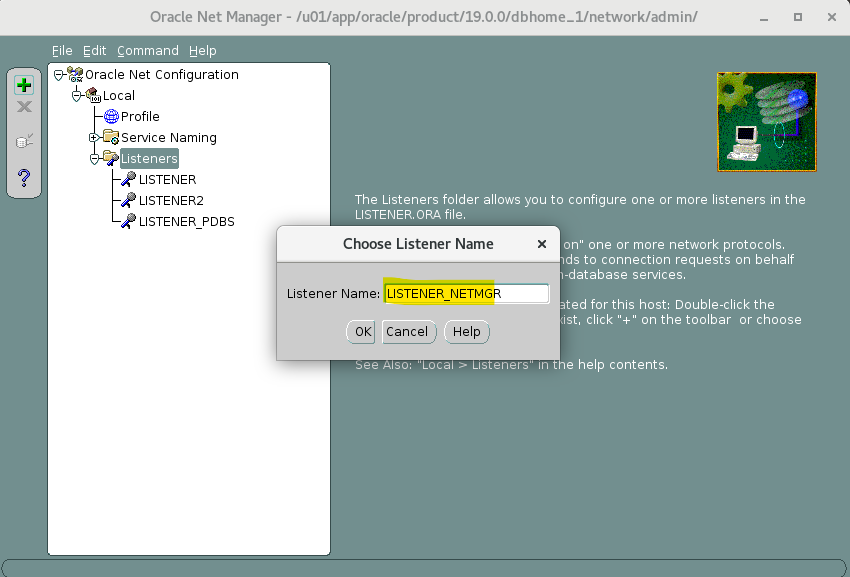Viewport: 850px width, 577px height.
Task: Click the Listener Name input field
Action: [467, 293]
